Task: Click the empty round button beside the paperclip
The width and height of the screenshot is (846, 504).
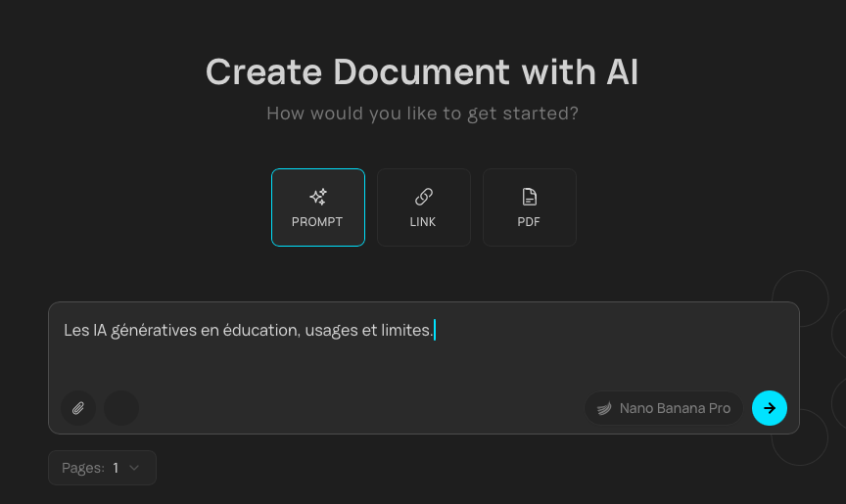Action: tap(121, 408)
